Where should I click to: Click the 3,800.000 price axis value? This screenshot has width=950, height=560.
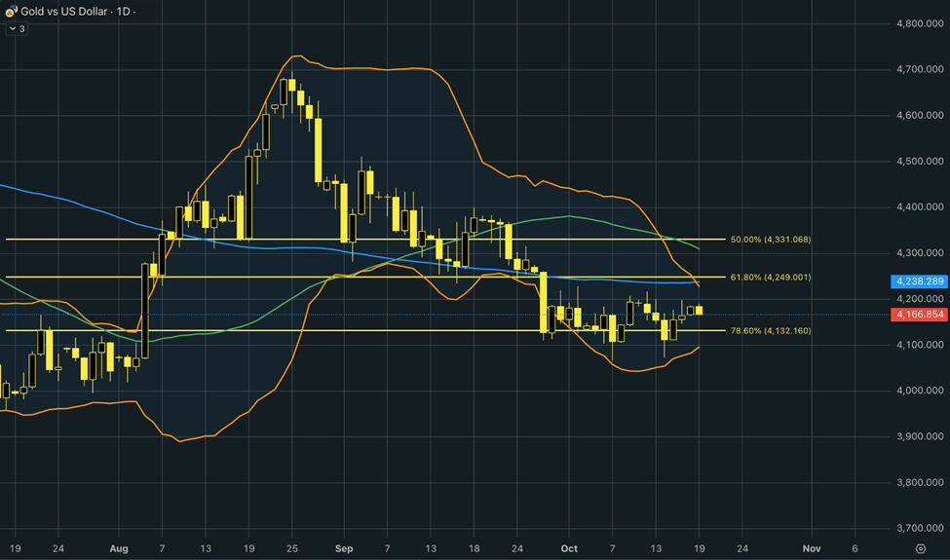pyautogui.click(x=920, y=482)
